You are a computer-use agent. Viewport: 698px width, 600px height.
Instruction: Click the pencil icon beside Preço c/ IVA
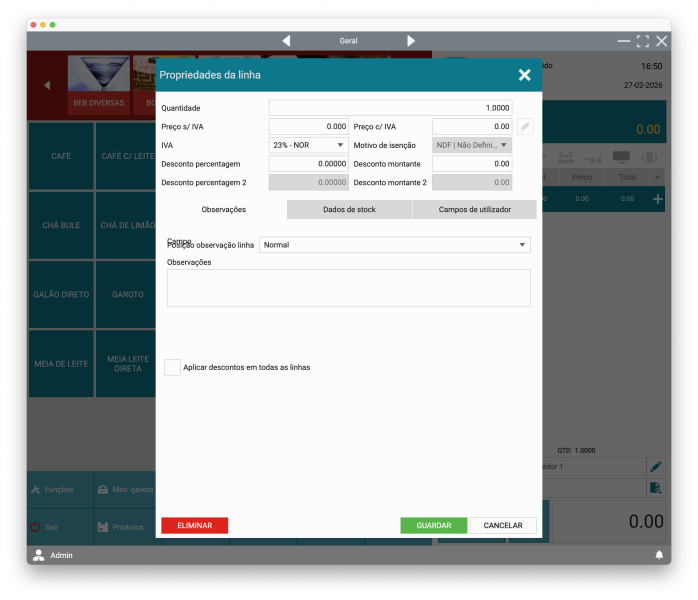(525, 127)
